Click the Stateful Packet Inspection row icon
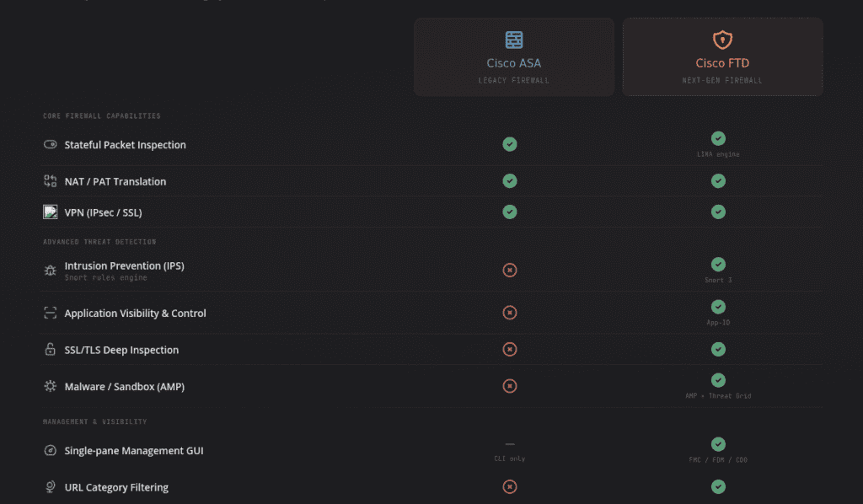This screenshot has width=863, height=504. 50,145
